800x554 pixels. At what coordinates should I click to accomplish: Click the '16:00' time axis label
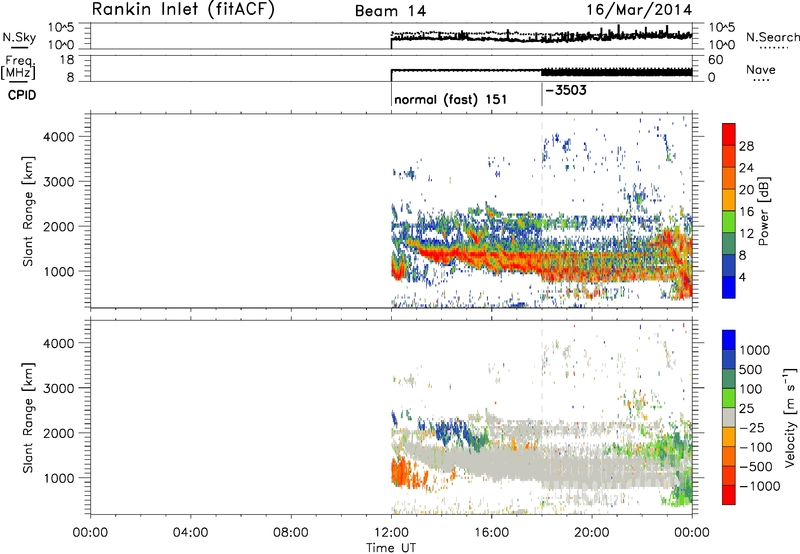491,533
